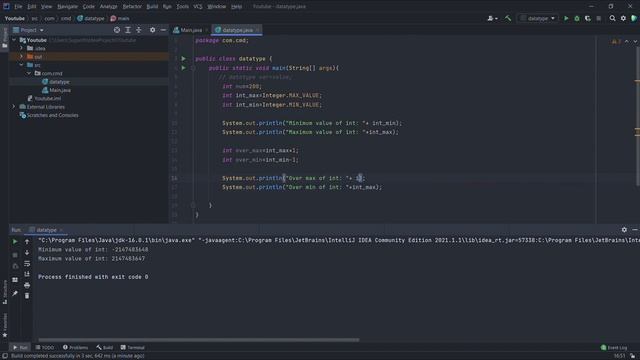The height and width of the screenshot is (360, 640).
Task: Click the Select Opened File locate icon
Action: click(x=117, y=30)
